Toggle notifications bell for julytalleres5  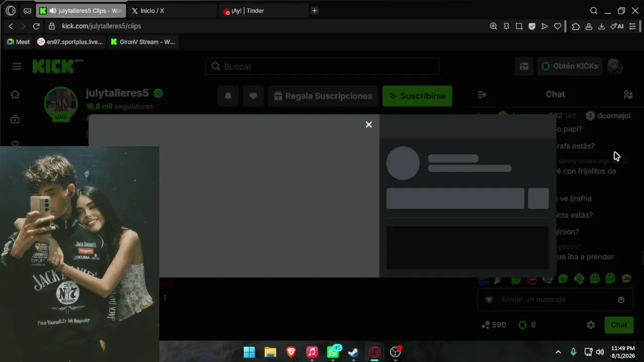coord(228,96)
